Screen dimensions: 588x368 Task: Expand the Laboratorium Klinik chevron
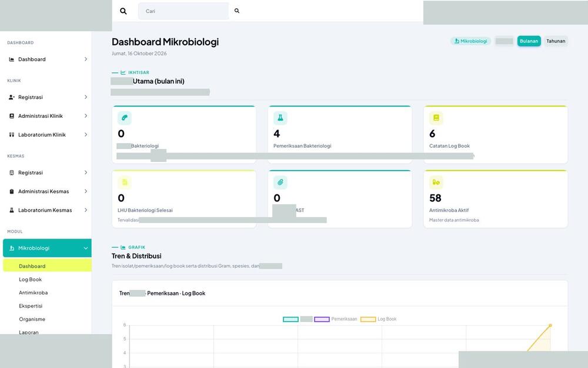(86, 135)
